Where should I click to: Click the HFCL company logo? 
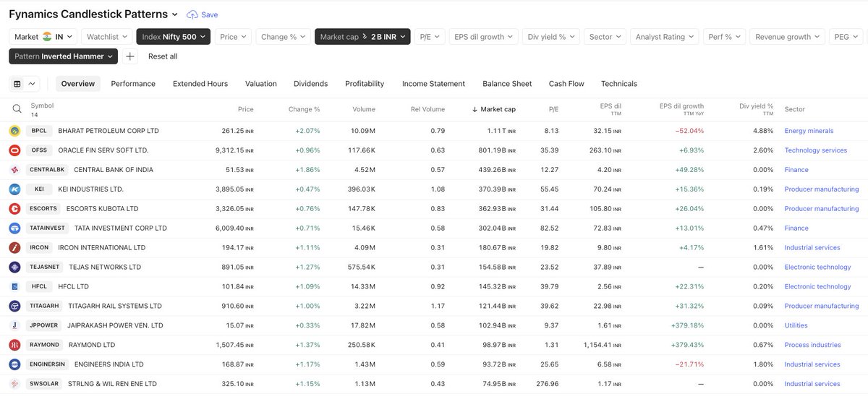point(14,286)
